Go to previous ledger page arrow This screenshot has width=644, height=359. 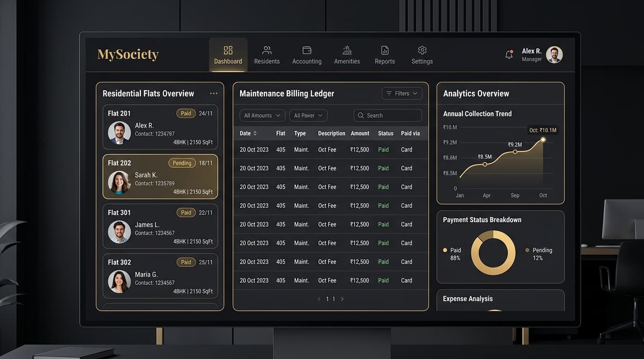(319, 299)
